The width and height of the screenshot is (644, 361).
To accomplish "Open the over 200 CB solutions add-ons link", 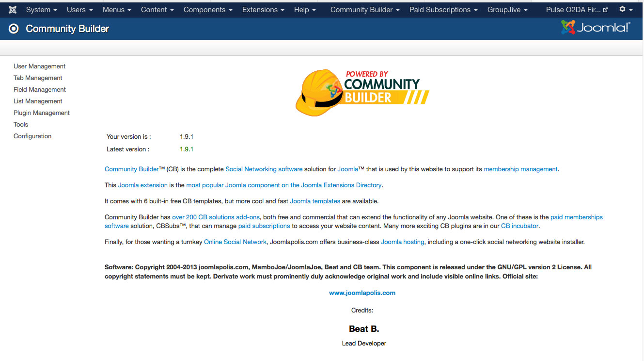I will tap(216, 217).
